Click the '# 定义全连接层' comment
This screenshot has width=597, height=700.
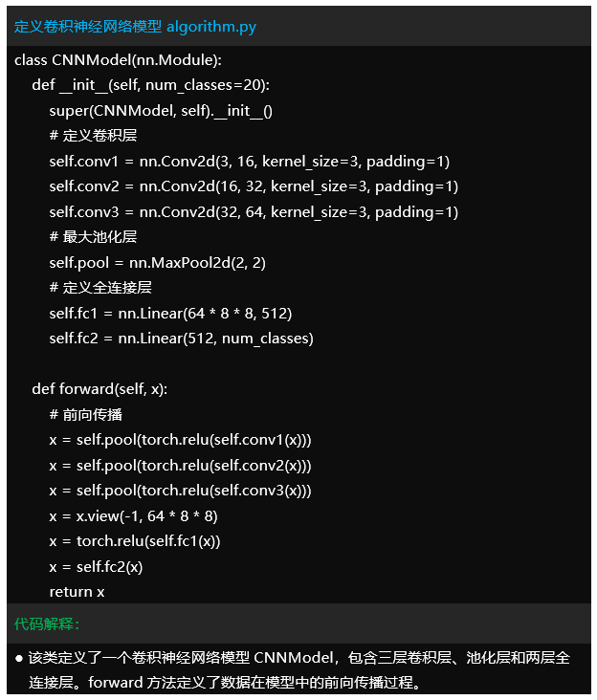tap(100, 288)
